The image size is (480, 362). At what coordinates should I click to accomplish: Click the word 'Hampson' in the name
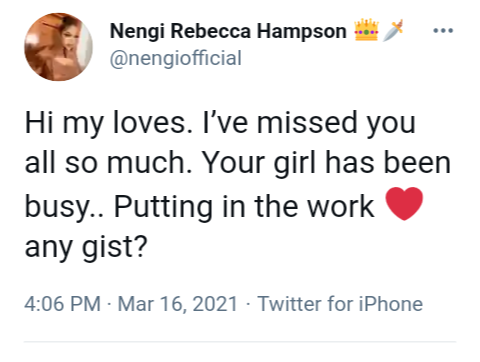[302, 32]
